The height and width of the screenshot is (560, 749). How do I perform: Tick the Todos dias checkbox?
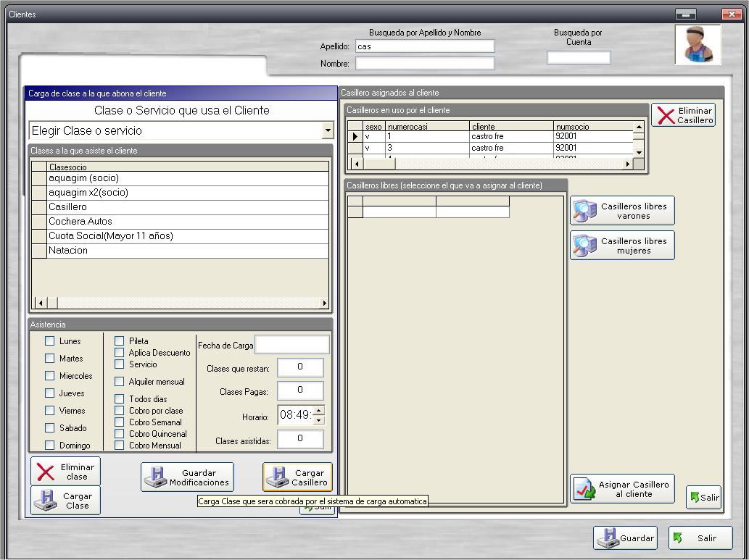pyautogui.click(x=120, y=398)
